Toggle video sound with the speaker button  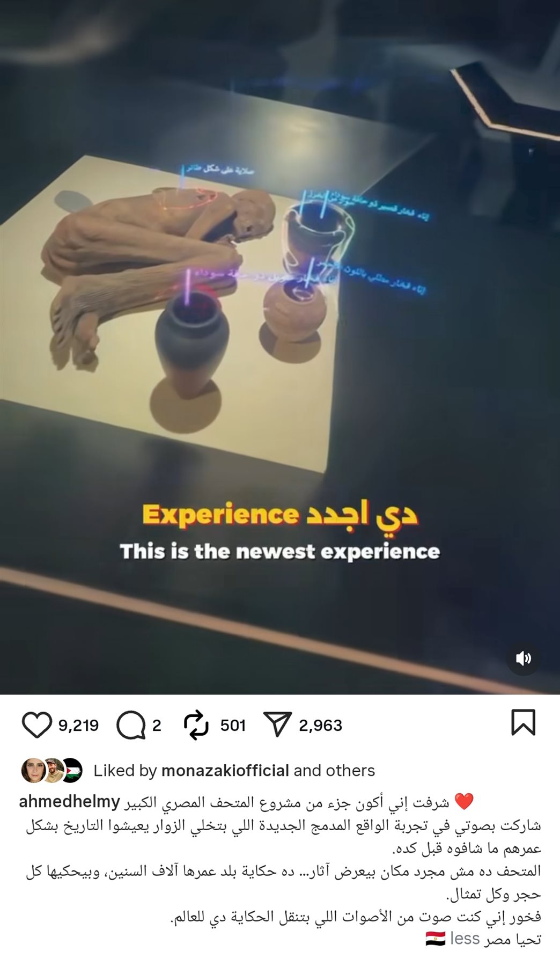click(523, 658)
